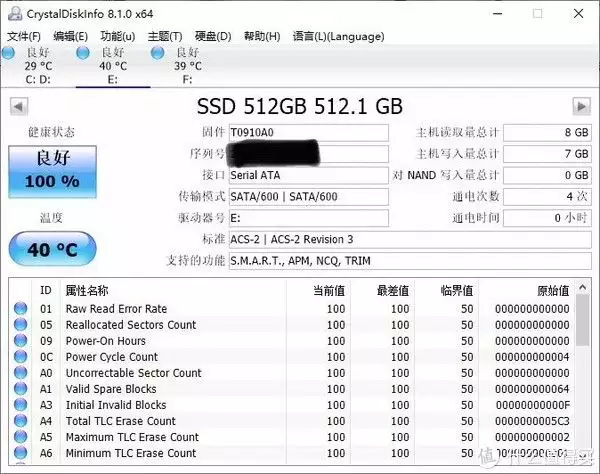Select the Initial Invalid Blocks row
Screen dimensions: 600x474
pyautogui.click(x=292, y=405)
